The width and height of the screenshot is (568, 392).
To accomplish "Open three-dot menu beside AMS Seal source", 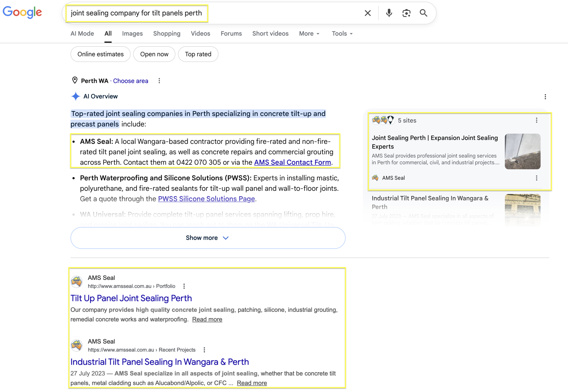I will pyautogui.click(x=536, y=178).
